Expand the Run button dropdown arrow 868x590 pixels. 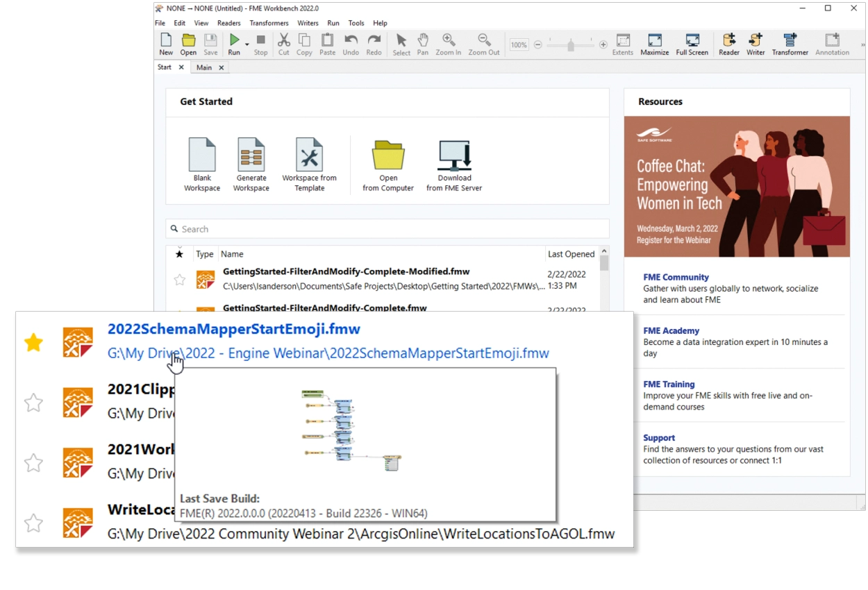247,44
